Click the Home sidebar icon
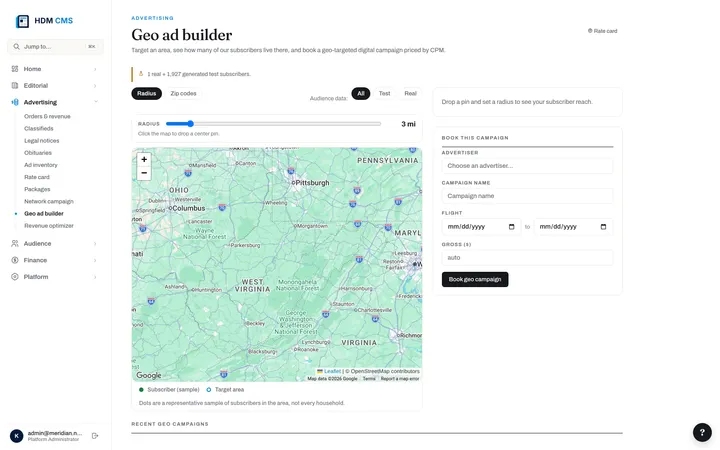720x450 pixels. (15, 69)
